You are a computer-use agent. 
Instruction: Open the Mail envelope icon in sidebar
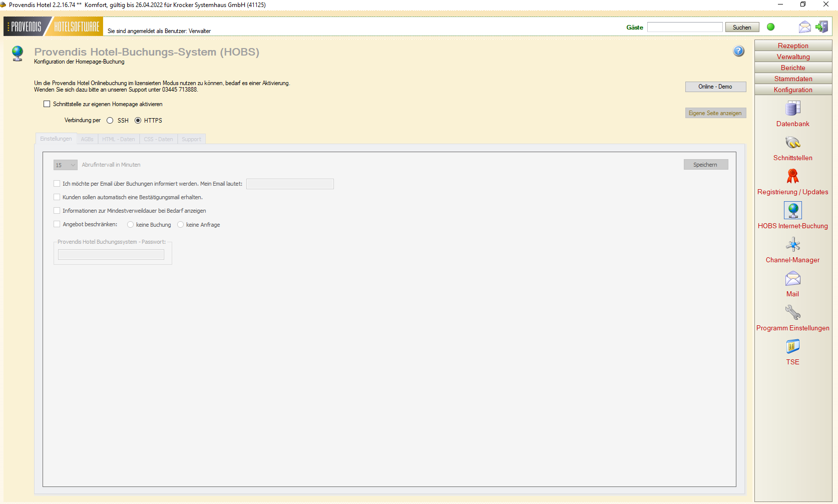click(793, 279)
